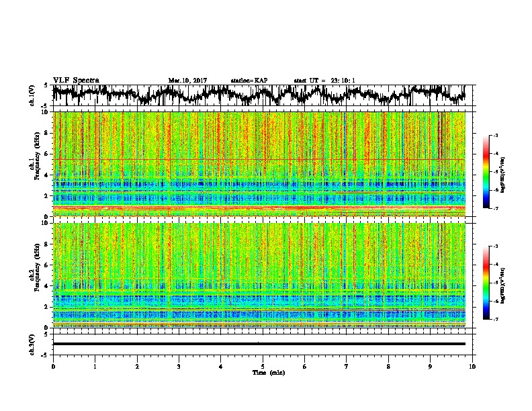Click the "ch.1(V)" axis label
The height and width of the screenshot is (411, 532).
32,95
